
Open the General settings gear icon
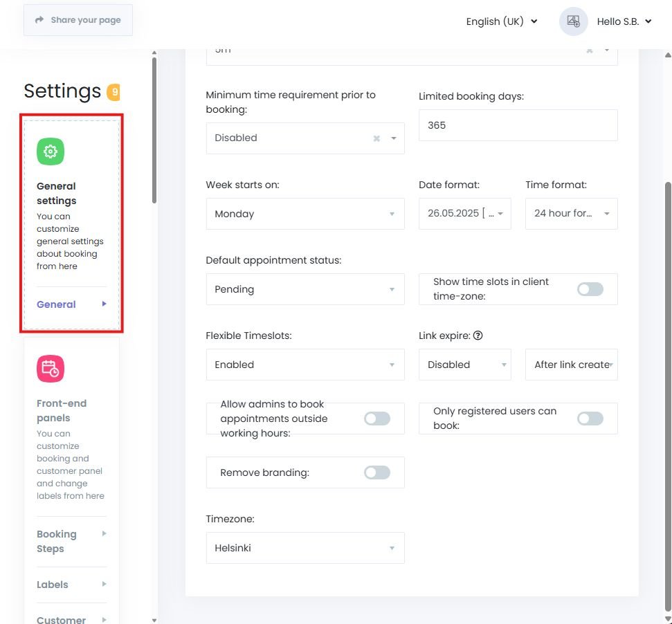pyautogui.click(x=50, y=151)
